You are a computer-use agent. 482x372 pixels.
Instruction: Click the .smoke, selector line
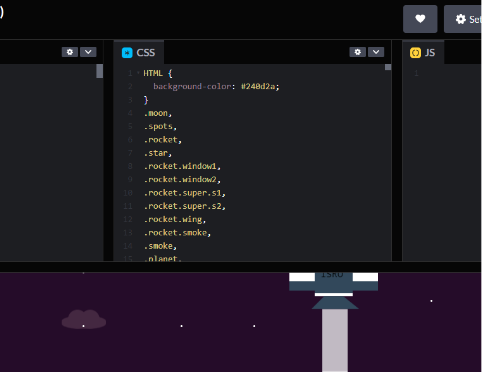160,246
